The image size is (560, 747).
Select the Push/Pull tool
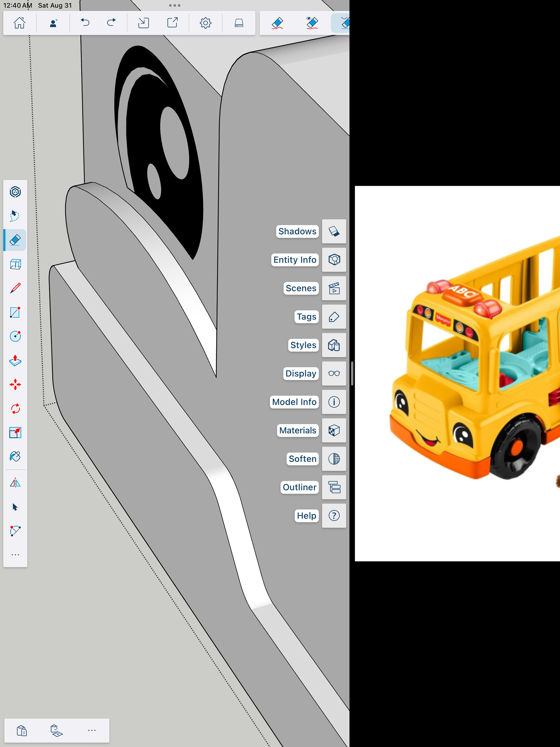click(15, 360)
